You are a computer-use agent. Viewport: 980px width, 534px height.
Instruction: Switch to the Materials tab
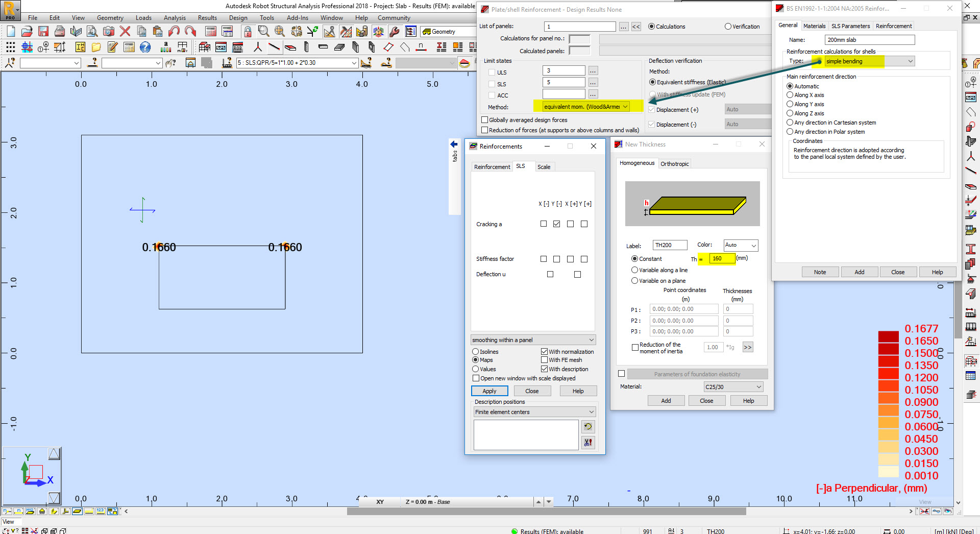(x=815, y=26)
